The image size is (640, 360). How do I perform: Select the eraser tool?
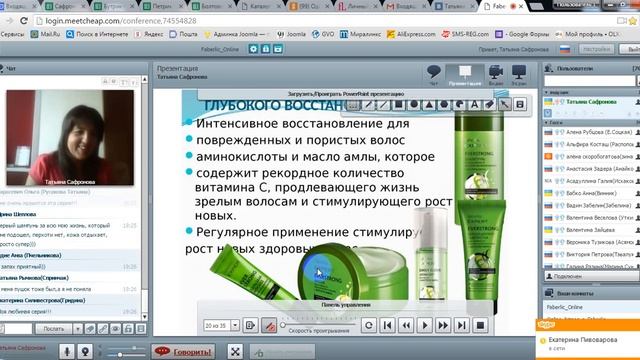(489, 105)
